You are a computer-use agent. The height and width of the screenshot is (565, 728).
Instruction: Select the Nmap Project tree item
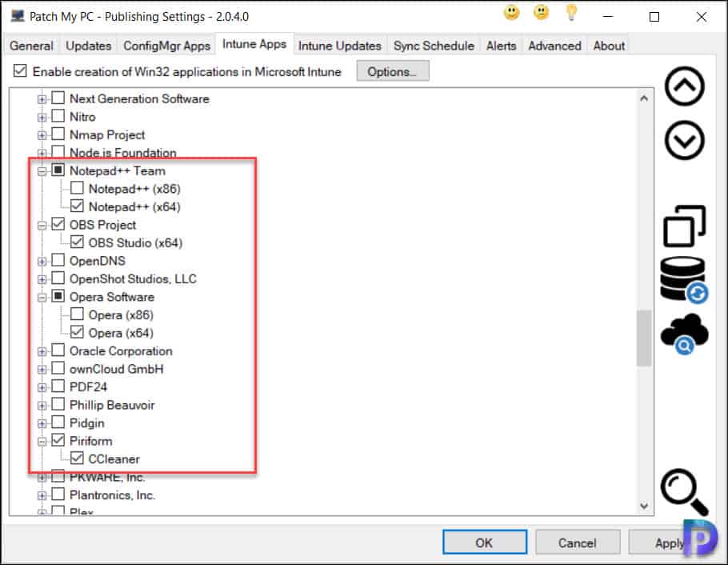(x=107, y=134)
